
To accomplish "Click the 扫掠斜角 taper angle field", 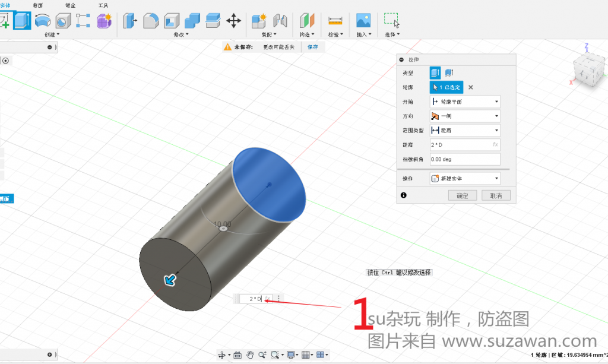I will click(465, 159).
